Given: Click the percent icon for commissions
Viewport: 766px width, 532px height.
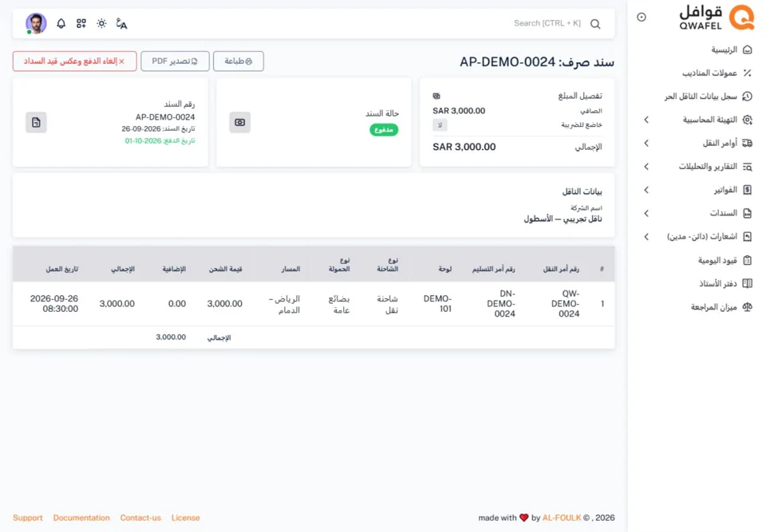Looking at the screenshot, I should [x=747, y=73].
